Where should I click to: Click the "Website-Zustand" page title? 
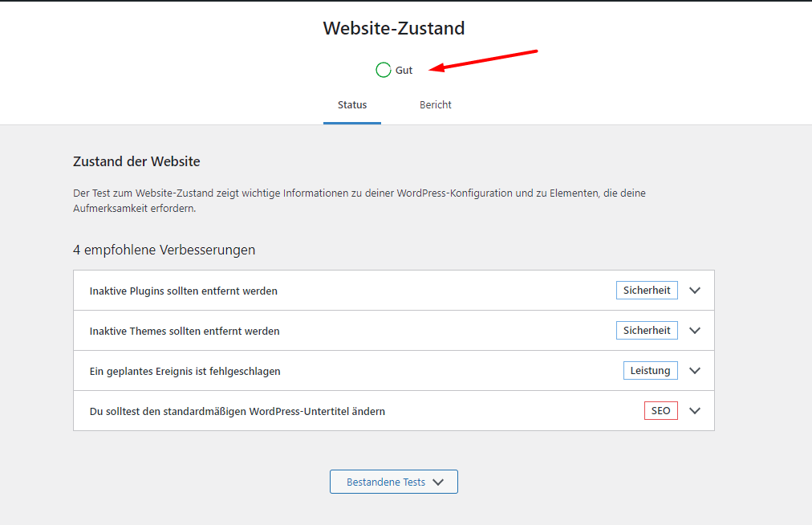click(x=394, y=28)
